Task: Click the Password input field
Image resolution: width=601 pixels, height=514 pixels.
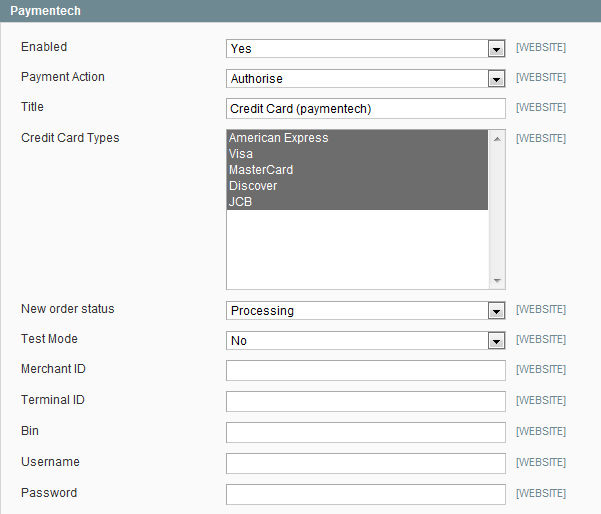Action: pyautogui.click(x=366, y=494)
